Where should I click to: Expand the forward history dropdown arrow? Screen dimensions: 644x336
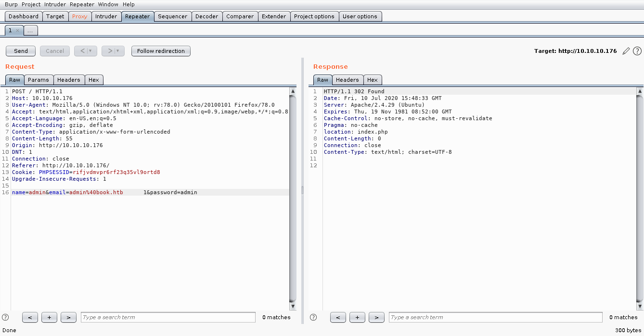[117, 51]
